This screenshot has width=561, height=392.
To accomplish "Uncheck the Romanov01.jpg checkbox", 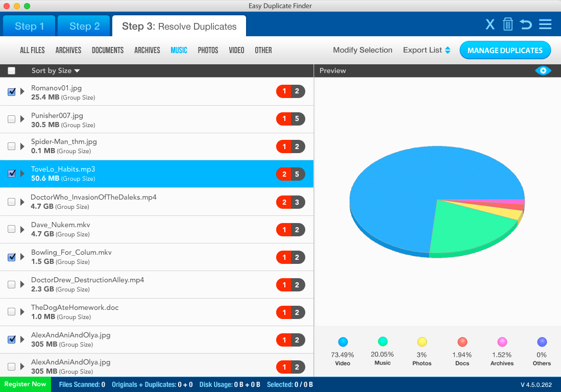I will pos(12,92).
